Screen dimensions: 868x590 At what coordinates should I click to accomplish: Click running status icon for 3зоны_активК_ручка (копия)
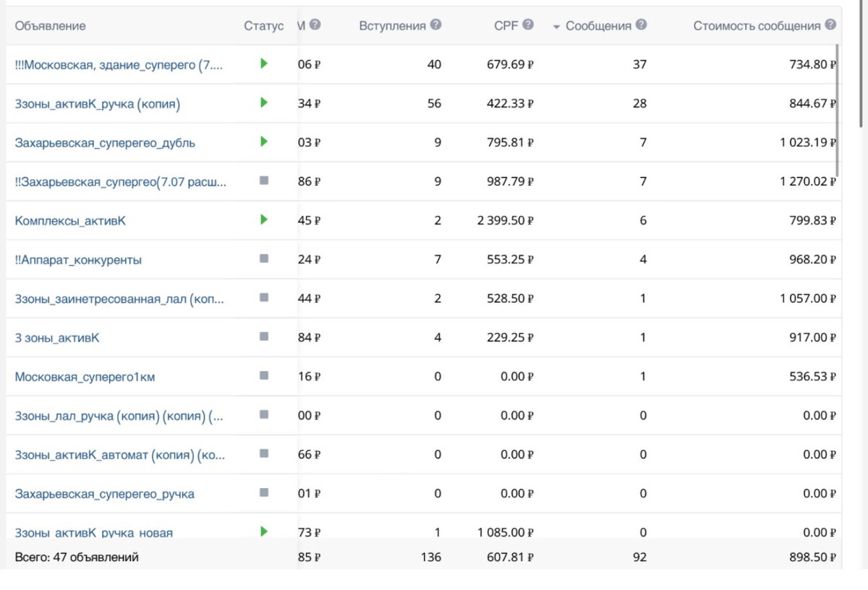pyautogui.click(x=264, y=103)
